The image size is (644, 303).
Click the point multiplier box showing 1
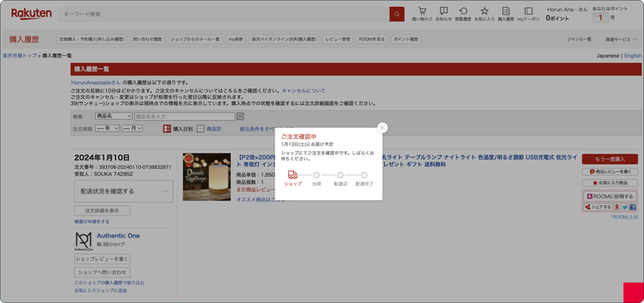click(601, 18)
